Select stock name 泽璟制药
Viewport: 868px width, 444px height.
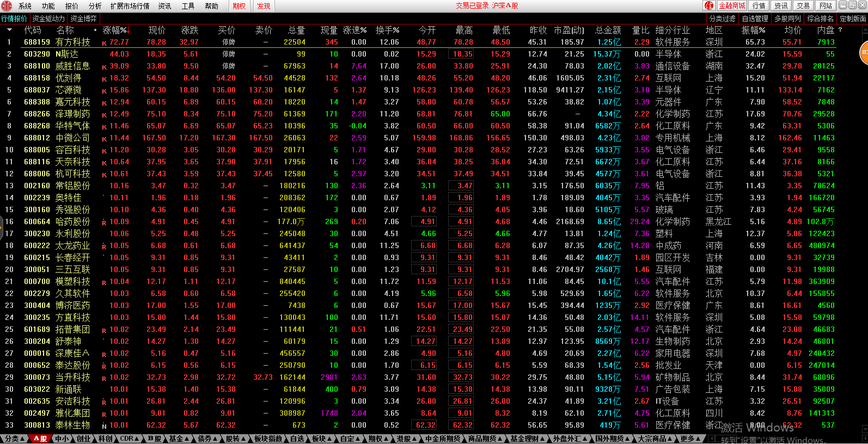click(x=73, y=114)
